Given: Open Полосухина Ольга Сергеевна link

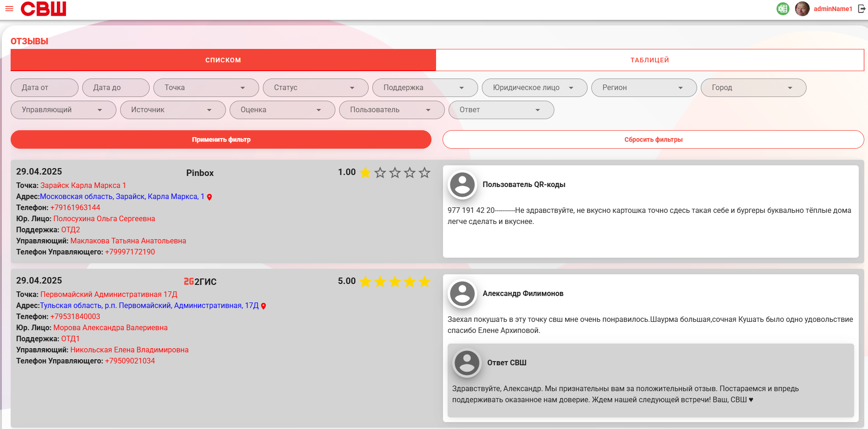Looking at the screenshot, I should 104,219.
